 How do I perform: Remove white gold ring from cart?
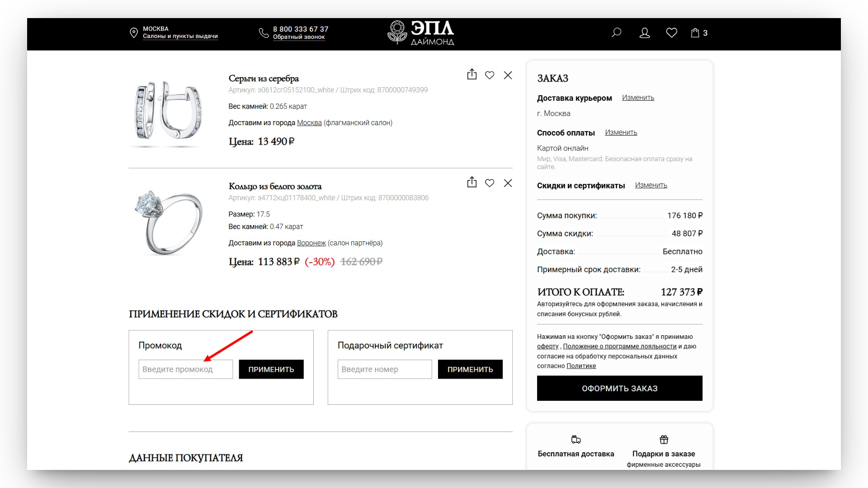click(508, 183)
